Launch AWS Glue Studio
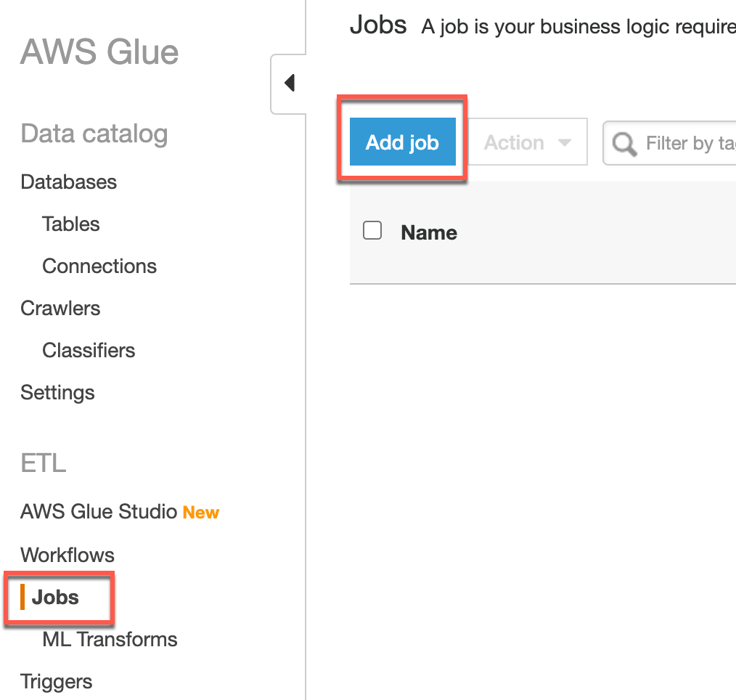The width and height of the screenshot is (736, 700). [x=99, y=512]
